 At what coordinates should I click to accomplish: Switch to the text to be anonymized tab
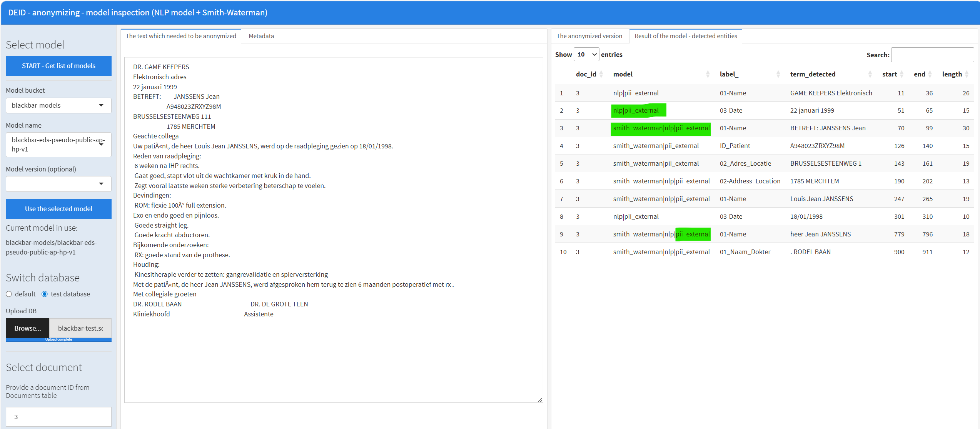pyautogui.click(x=181, y=36)
